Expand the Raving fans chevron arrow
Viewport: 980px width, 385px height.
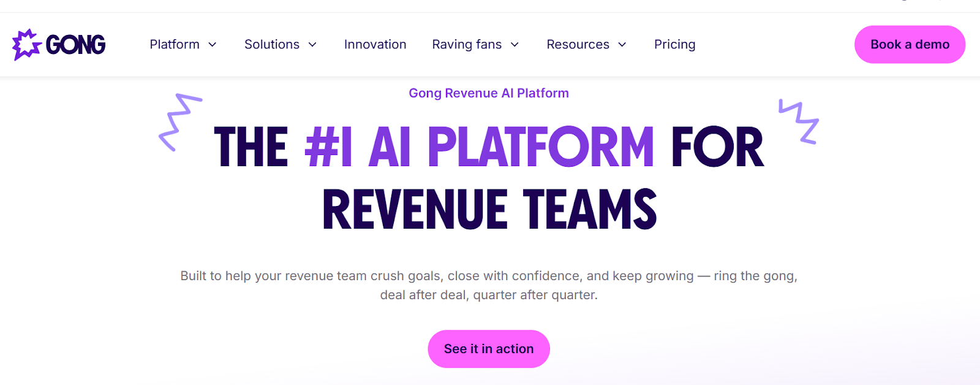(x=514, y=45)
